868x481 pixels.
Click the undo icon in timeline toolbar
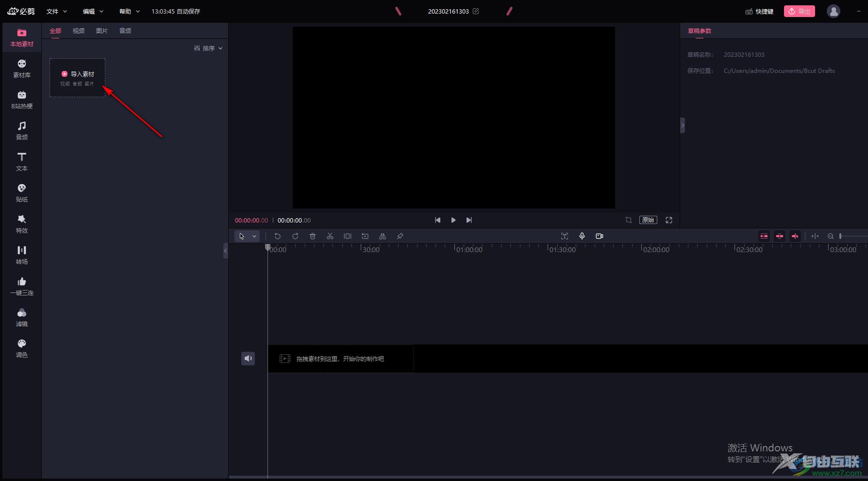(x=278, y=236)
